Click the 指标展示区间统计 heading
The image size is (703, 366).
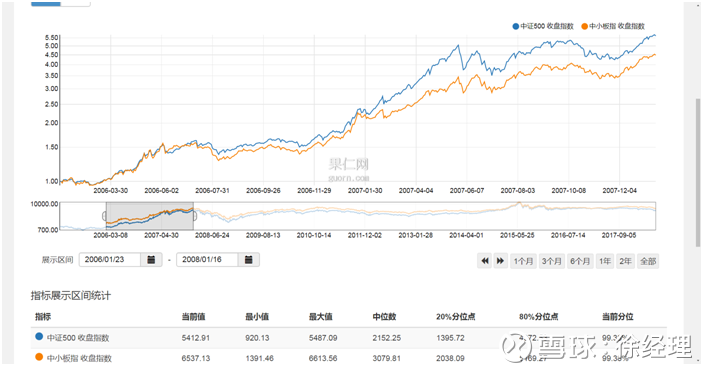pyautogui.click(x=71, y=296)
